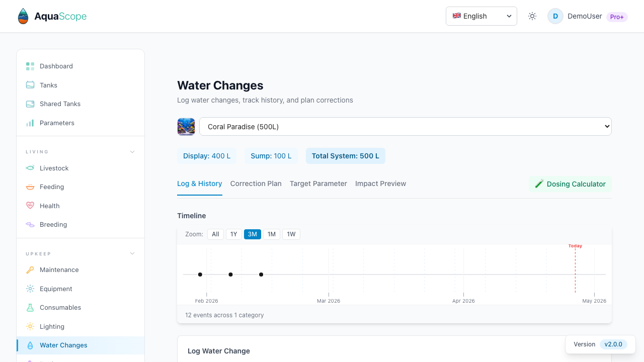Open the language selector dropdown
This screenshot has height=362, width=644.
point(481,16)
